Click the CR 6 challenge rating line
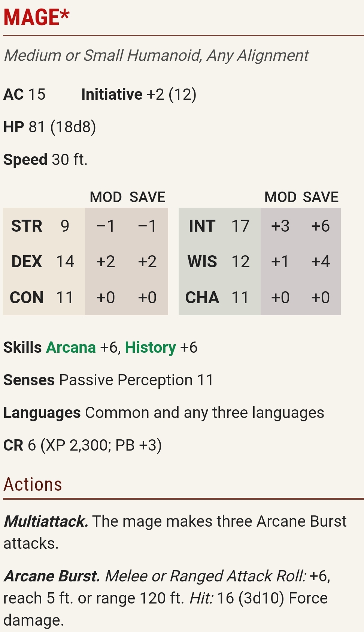This screenshot has width=364, height=632. (x=82, y=445)
